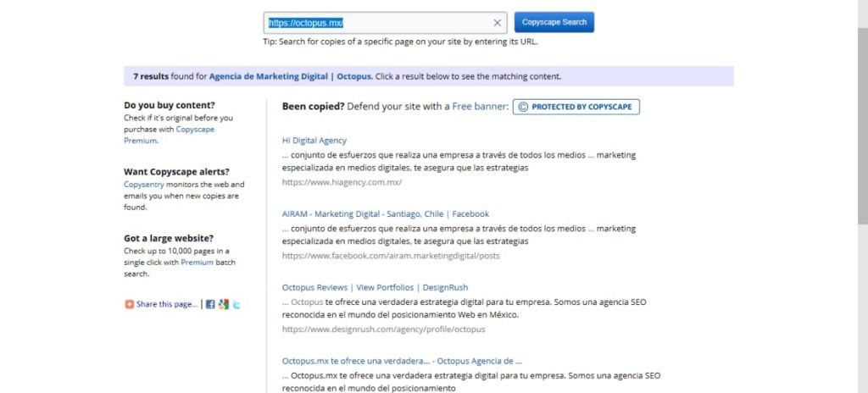Open the Octopus.mx te ofrece result

click(x=401, y=360)
